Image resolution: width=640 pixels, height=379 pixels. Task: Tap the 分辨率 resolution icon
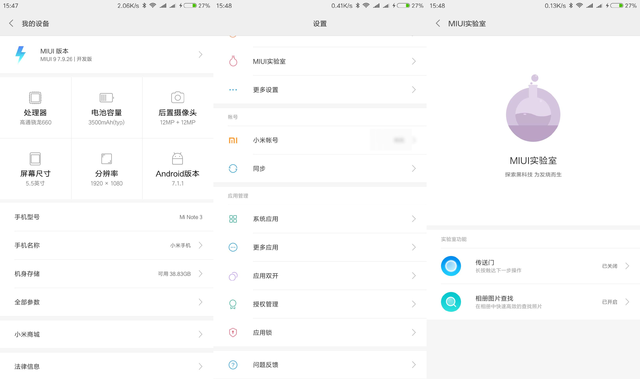click(x=107, y=159)
